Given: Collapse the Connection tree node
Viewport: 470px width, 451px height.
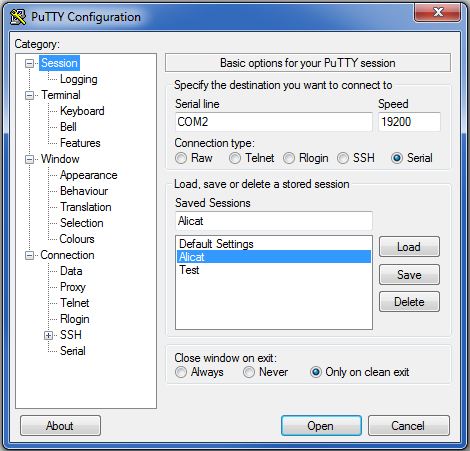Looking at the screenshot, I should 30,256.
